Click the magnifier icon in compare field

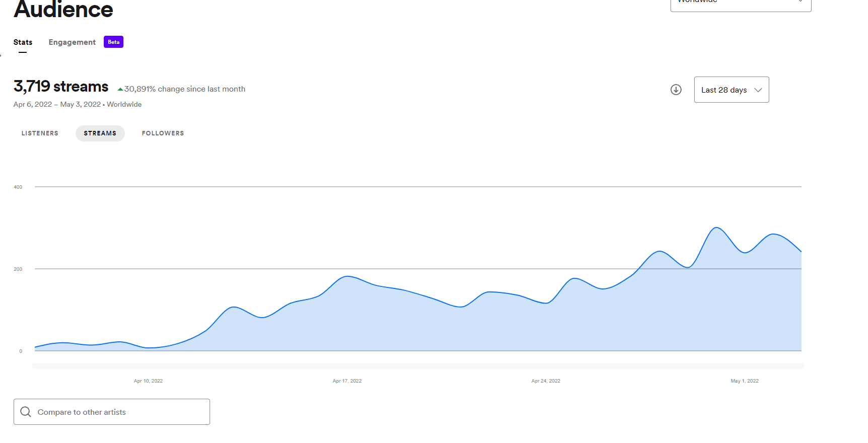pyautogui.click(x=26, y=412)
